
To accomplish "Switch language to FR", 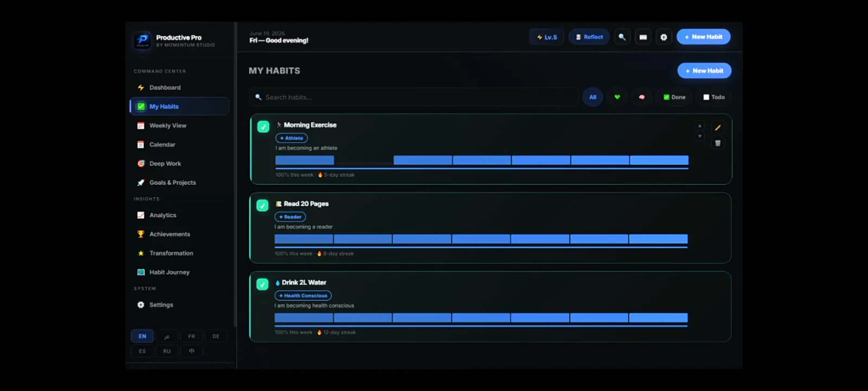I will [192, 336].
